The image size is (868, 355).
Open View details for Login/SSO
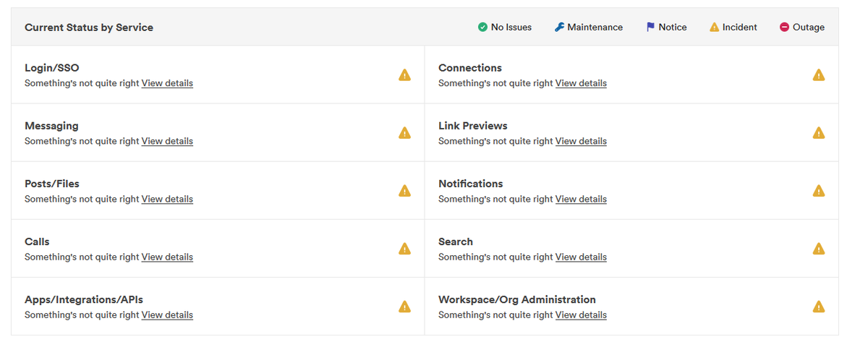click(167, 83)
